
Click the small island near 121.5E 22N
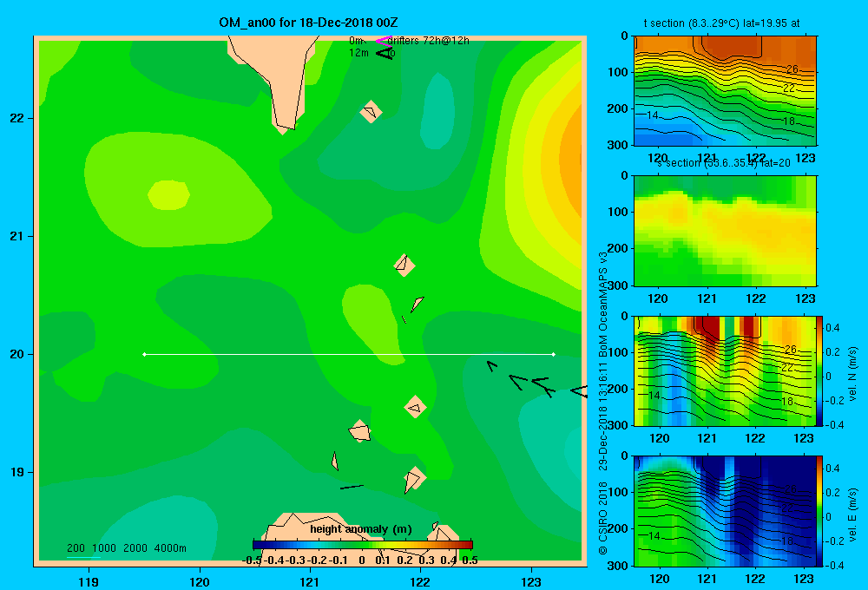371,112
